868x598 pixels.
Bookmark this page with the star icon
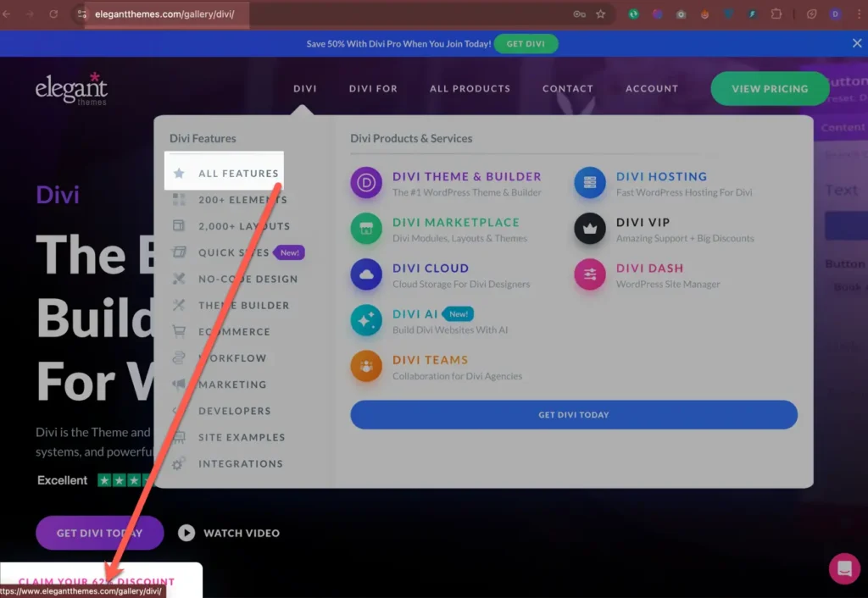coord(601,14)
